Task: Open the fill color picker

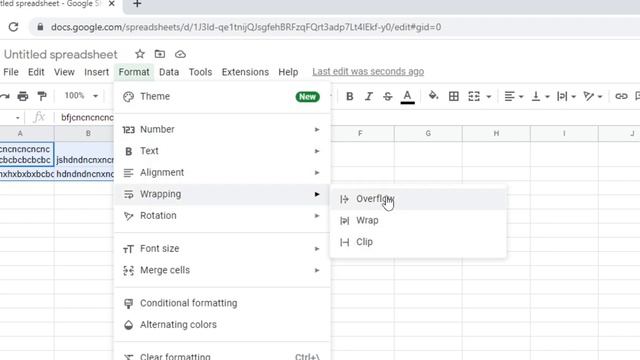Action: [x=433, y=96]
